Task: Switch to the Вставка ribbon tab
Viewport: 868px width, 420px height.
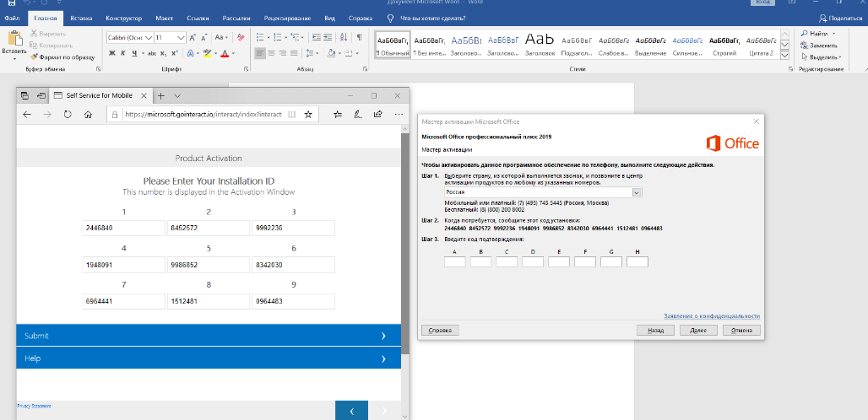Action: coord(81,19)
